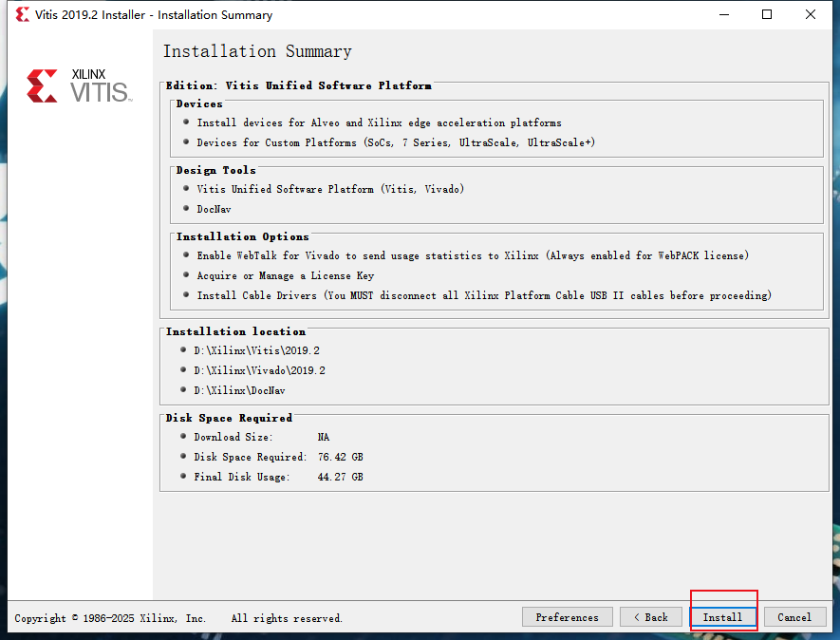Viewport: 840px width, 640px height.
Task: Click the 'Installation location' group heading
Action: pos(235,331)
